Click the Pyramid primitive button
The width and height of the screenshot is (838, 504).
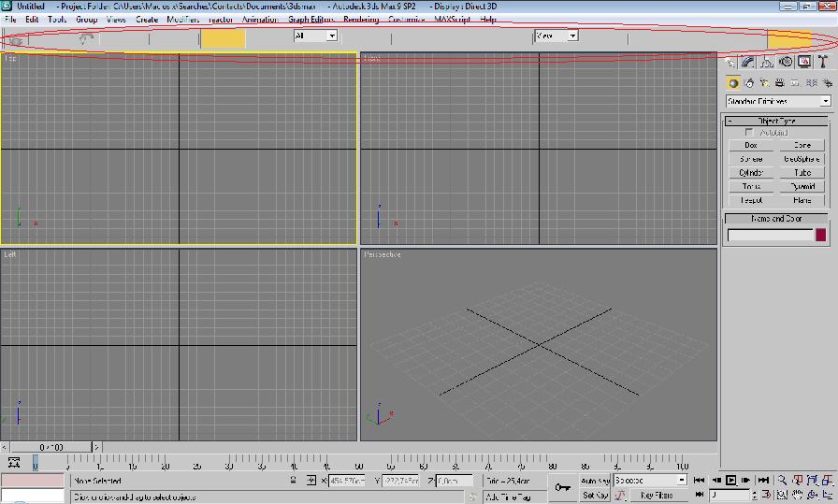[x=802, y=186]
